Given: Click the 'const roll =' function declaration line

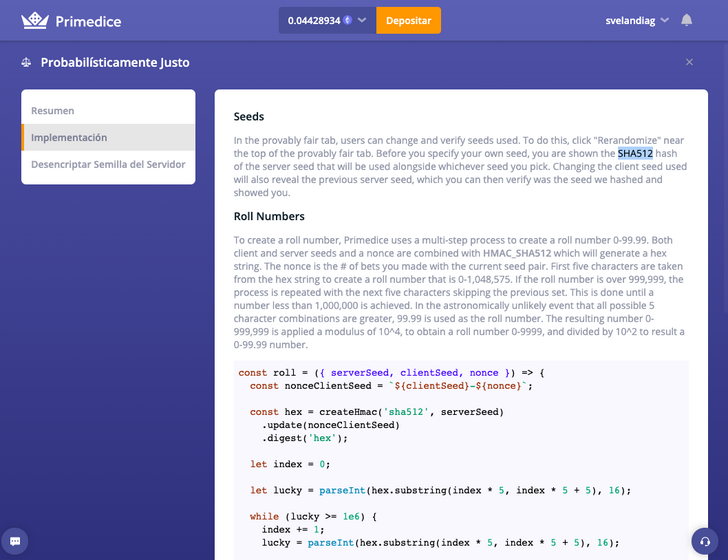Looking at the screenshot, I should 391,373.
